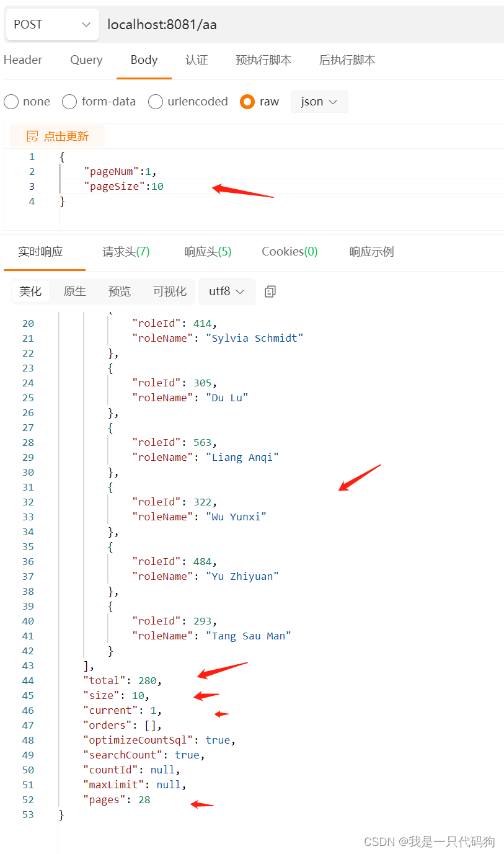504x854 pixels.
Task: Switch to the Query tab
Action: 86,60
